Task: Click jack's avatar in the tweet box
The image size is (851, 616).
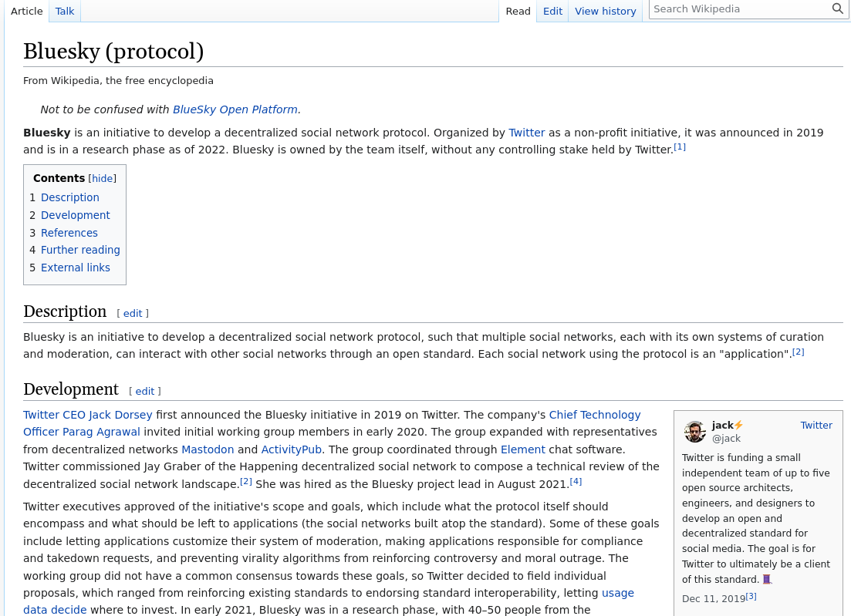Action: [x=694, y=432]
